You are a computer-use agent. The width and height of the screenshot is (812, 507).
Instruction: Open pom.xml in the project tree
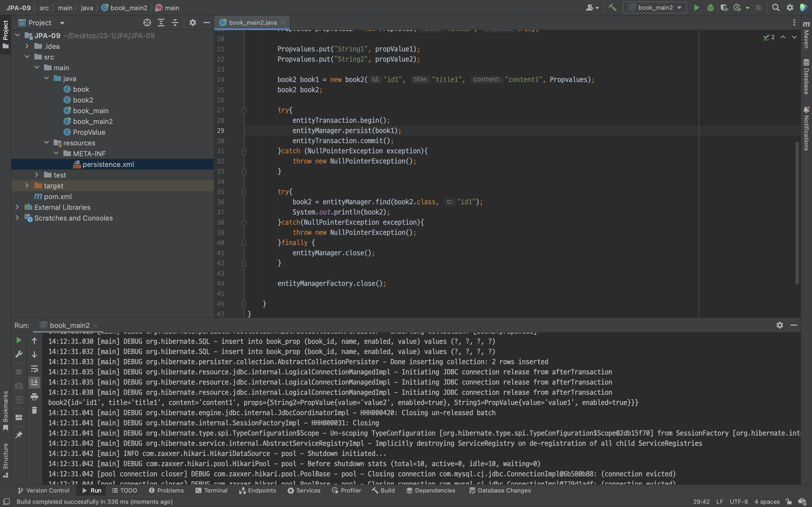[58, 196]
